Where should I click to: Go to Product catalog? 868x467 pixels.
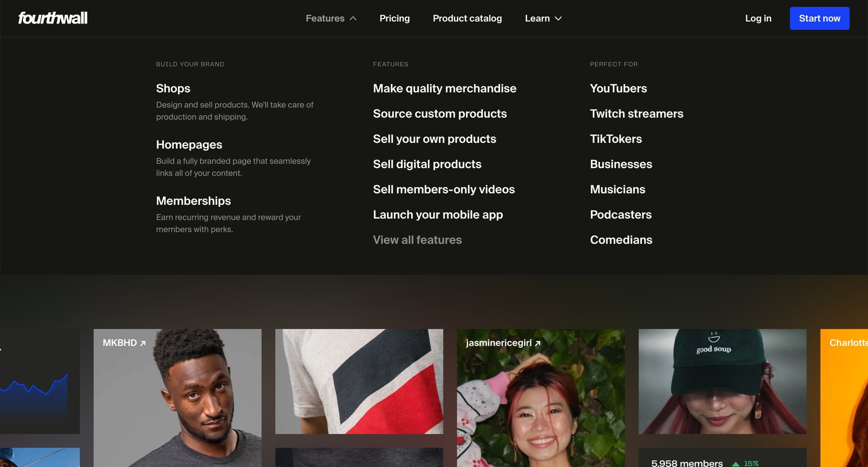click(467, 18)
